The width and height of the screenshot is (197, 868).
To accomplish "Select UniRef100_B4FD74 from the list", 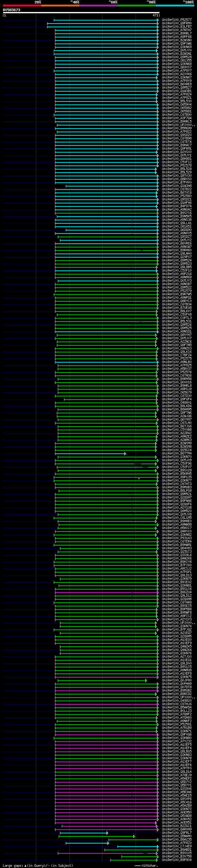I will 177,206.
